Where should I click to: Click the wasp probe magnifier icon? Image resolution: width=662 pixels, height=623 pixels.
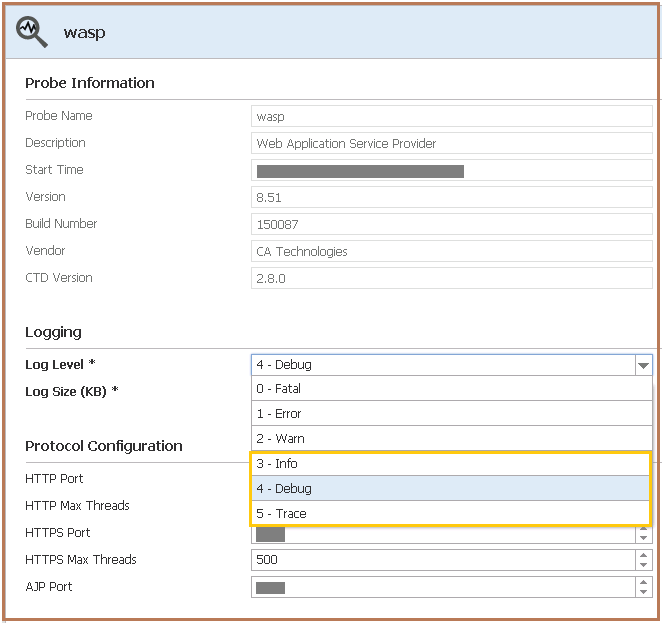point(31,32)
